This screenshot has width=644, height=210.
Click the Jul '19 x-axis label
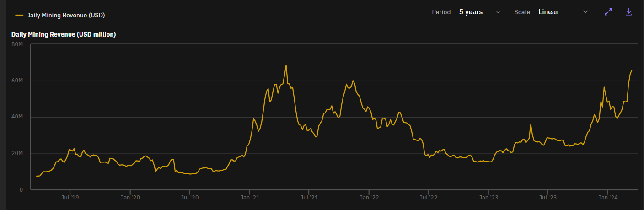(x=70, y=198)
